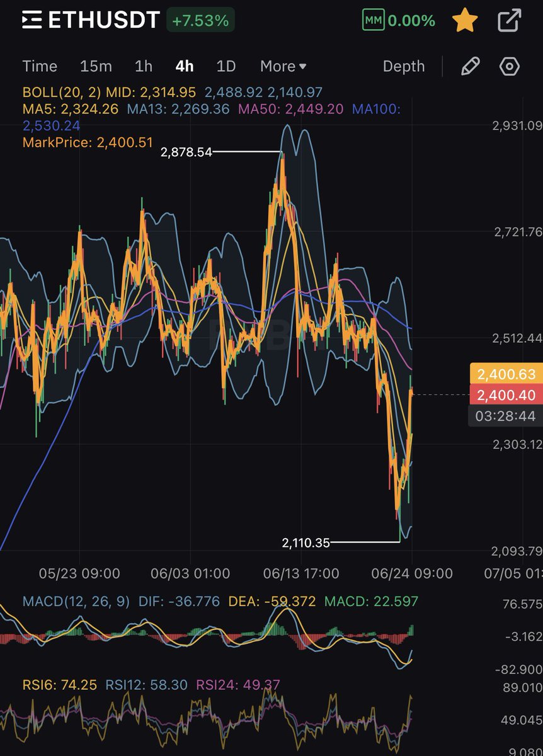The image size is (543, 756).
Task: Toggle the favorite star icon
Action: [x=465, y=20]
